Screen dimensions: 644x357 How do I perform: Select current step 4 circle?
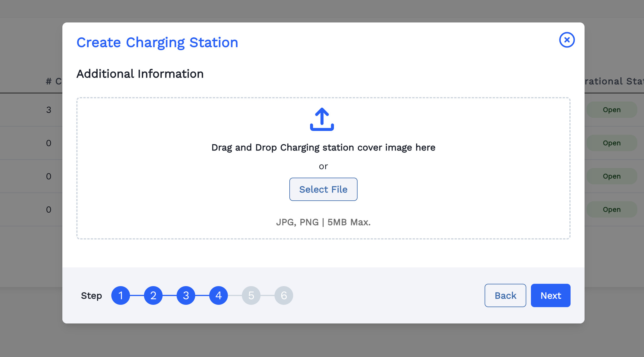[219, 295]
